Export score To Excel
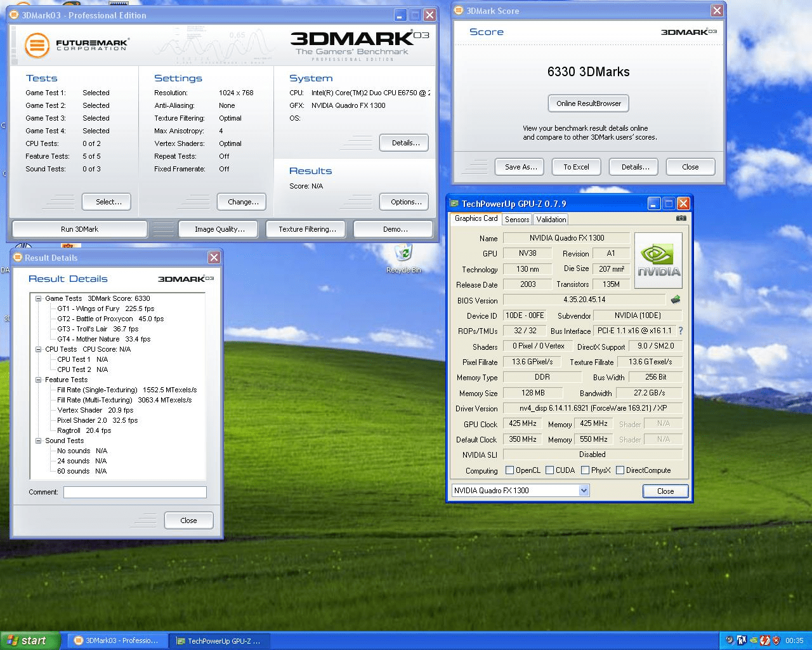The height and width of the screenshot is (650, 812). point(576,167)
